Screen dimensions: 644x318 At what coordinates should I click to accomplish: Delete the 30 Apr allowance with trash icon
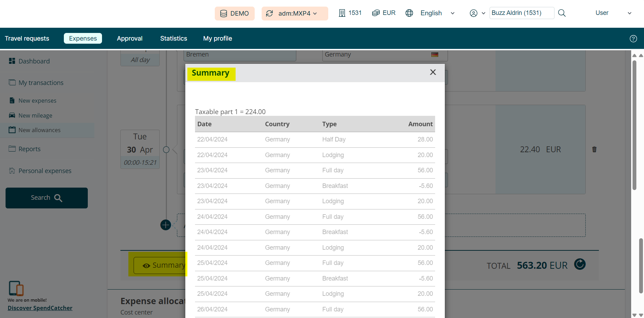(594, 149)
